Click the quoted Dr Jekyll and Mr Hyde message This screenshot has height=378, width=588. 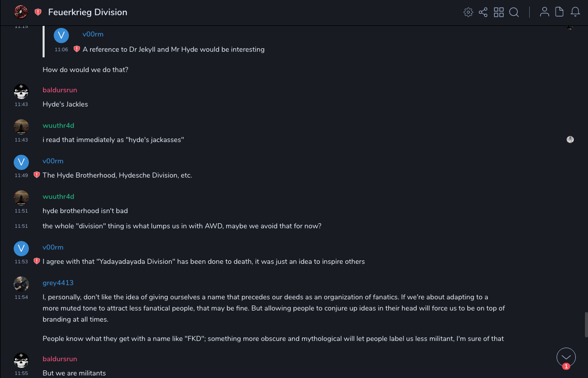173,49
